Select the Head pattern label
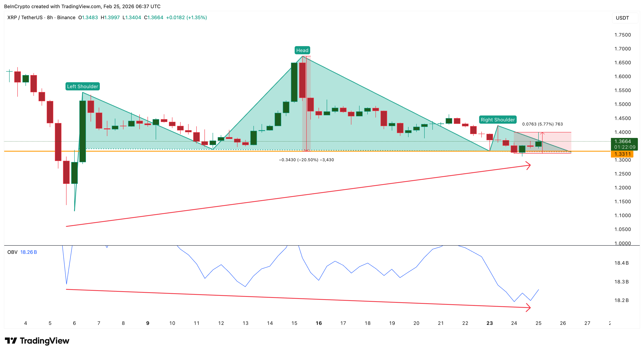This screenshot has width=644, height=353. click(x=302, y=50)
